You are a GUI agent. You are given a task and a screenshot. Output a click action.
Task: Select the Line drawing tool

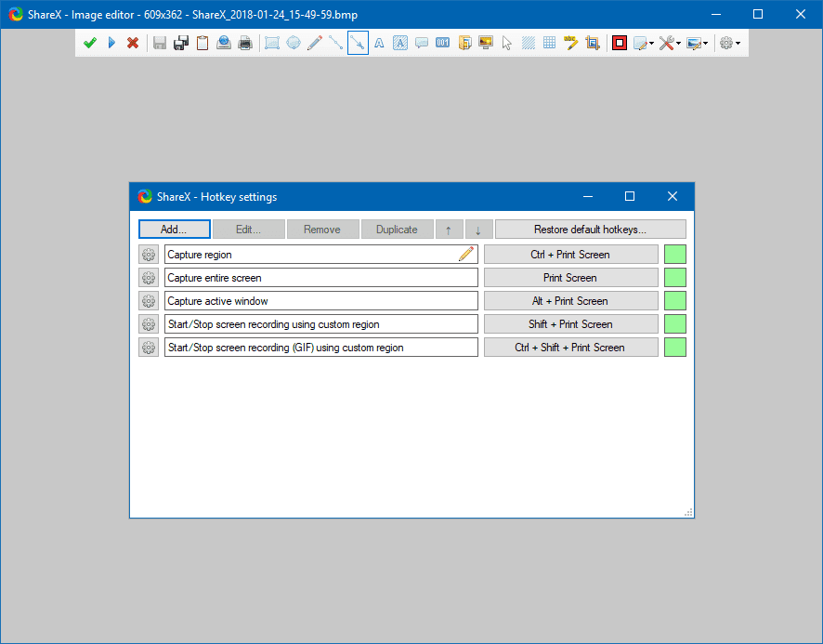click(x=336, y=43)
